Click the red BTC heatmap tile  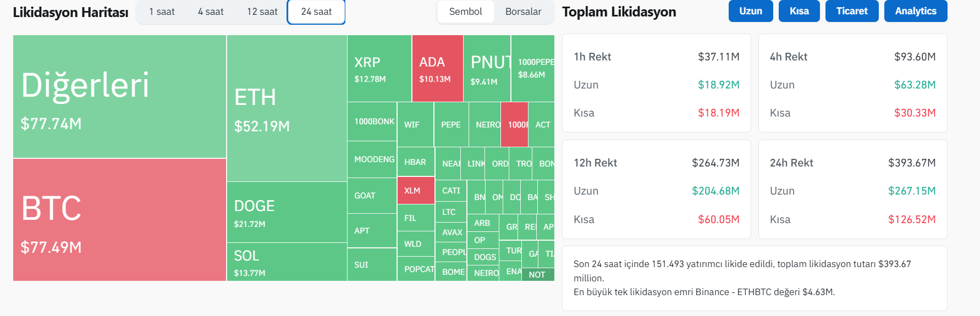tap(119, 220)
